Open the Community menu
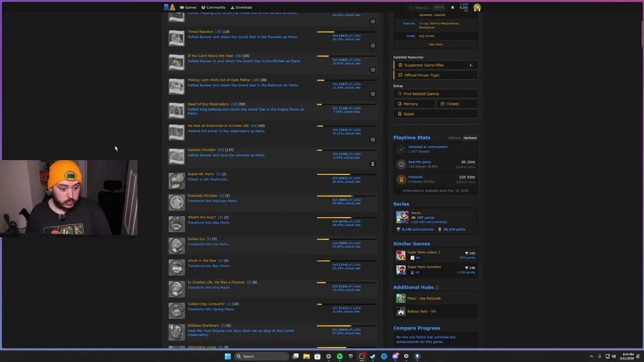 [213, 7]
